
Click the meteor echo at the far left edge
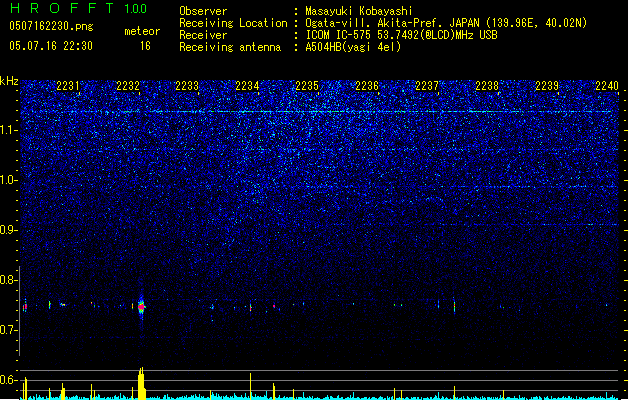point(25,307)
